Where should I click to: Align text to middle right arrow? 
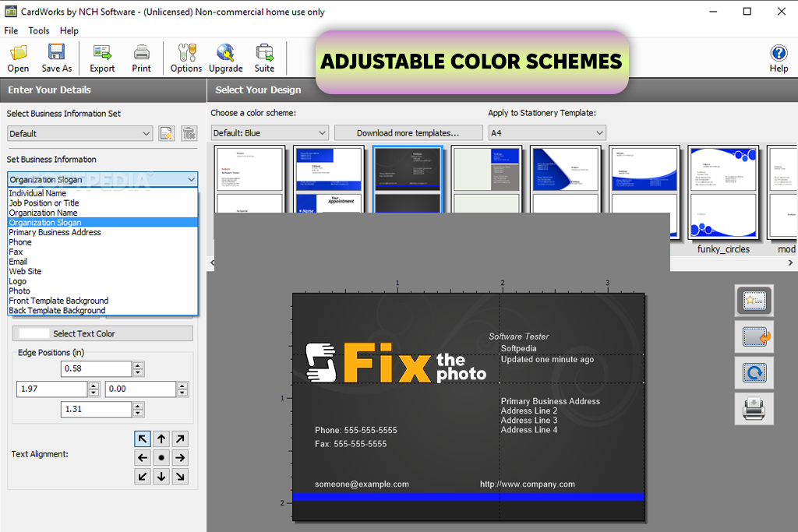click(x=180, y=458)
